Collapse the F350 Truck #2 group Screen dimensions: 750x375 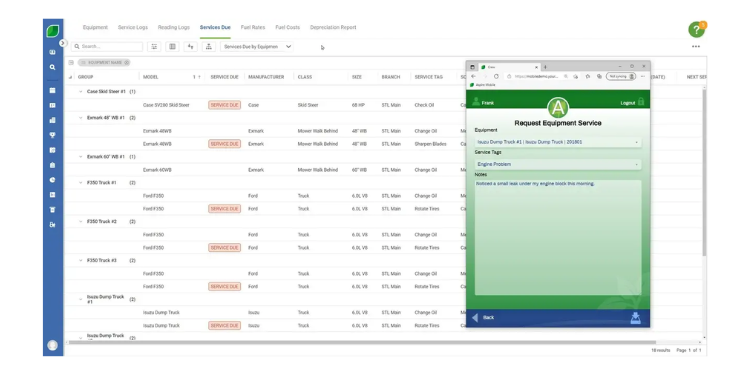(81, 221)
